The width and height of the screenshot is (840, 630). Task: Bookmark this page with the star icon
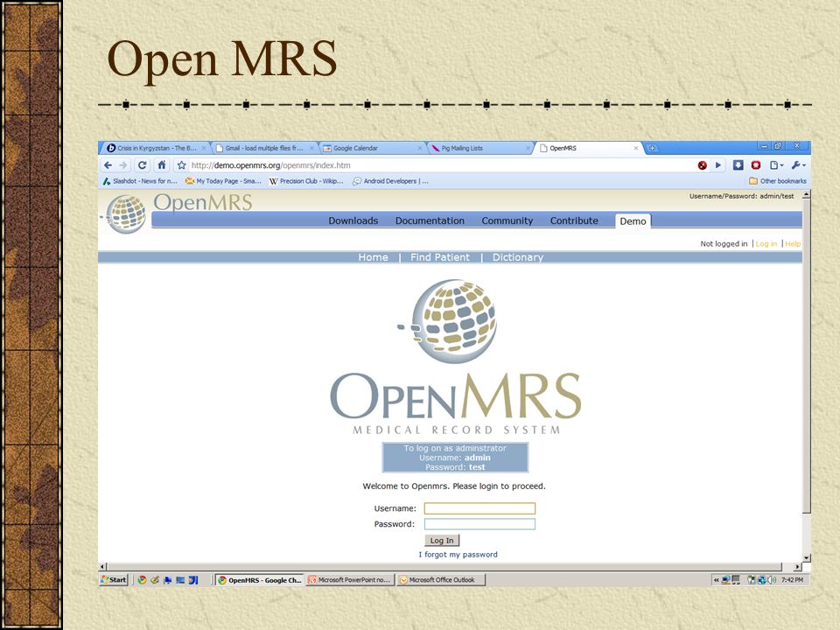[182, 165]
